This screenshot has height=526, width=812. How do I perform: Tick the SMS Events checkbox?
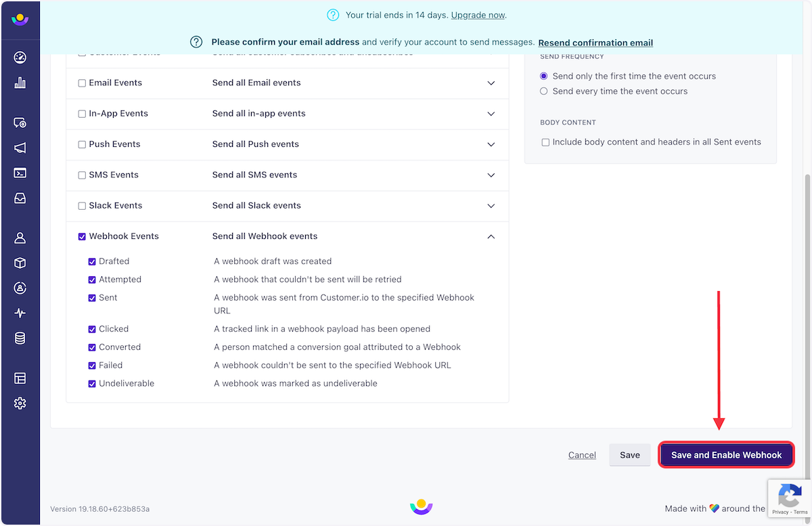coord(82,175)
